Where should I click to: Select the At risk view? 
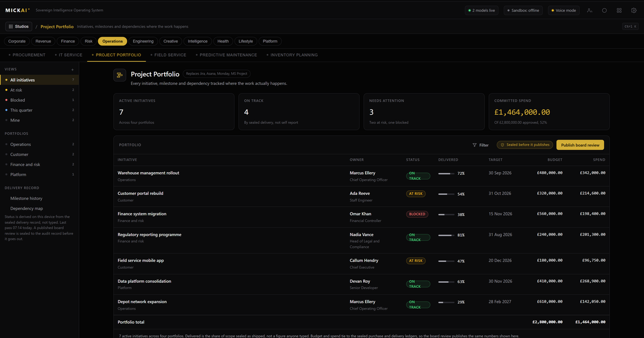coord(39,90)
